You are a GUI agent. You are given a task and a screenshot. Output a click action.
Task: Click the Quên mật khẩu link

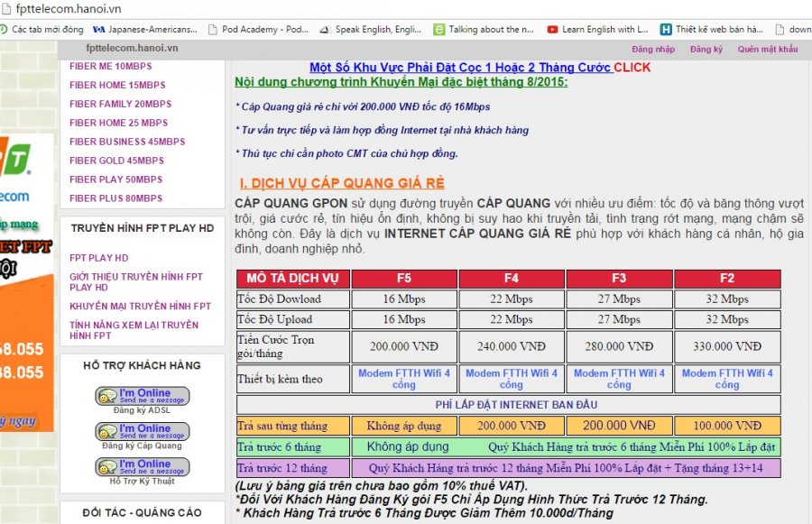click(768, 50)
